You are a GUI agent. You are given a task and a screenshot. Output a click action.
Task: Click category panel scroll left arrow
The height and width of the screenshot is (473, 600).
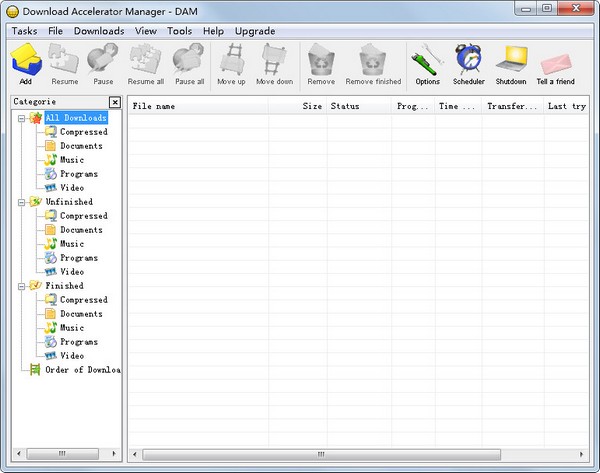[19, 454]
